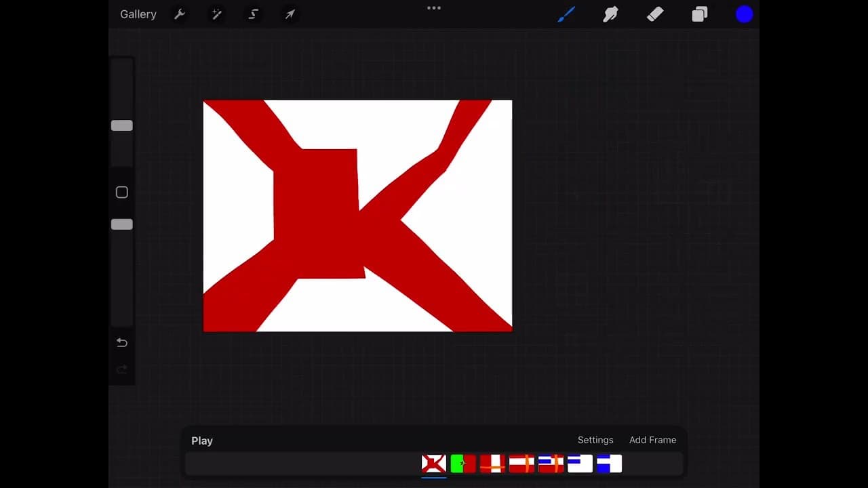The width and height of the screenshot is (868, 488).
Task: Select the Brush tool
Action: coord(566,14)
